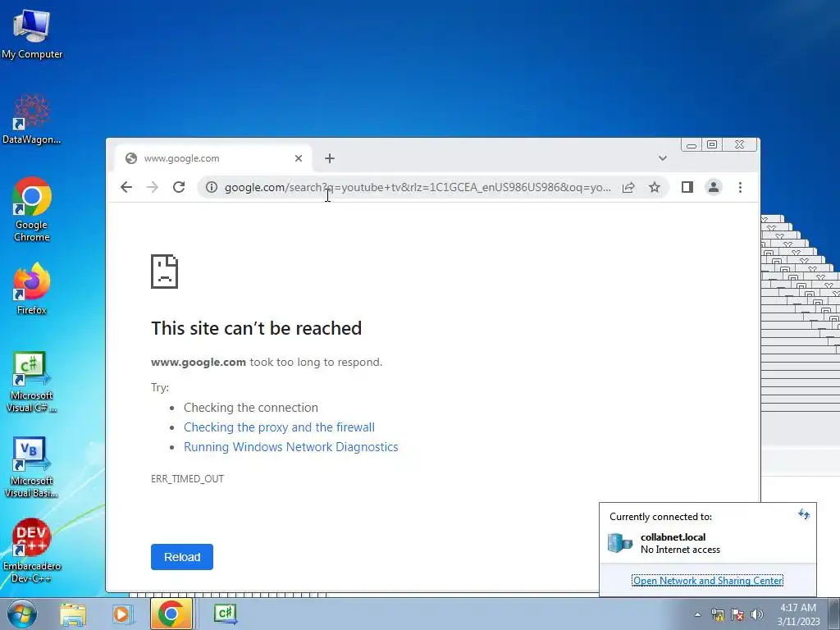Click the network tray icon
840x630 pixels.
[717, 614]
